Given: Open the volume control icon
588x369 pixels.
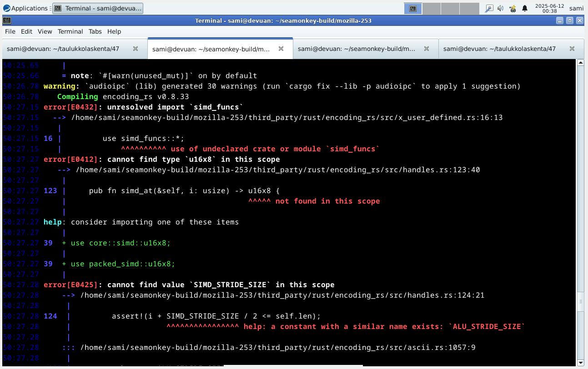Looking at the screenshot, I should 501,8.
